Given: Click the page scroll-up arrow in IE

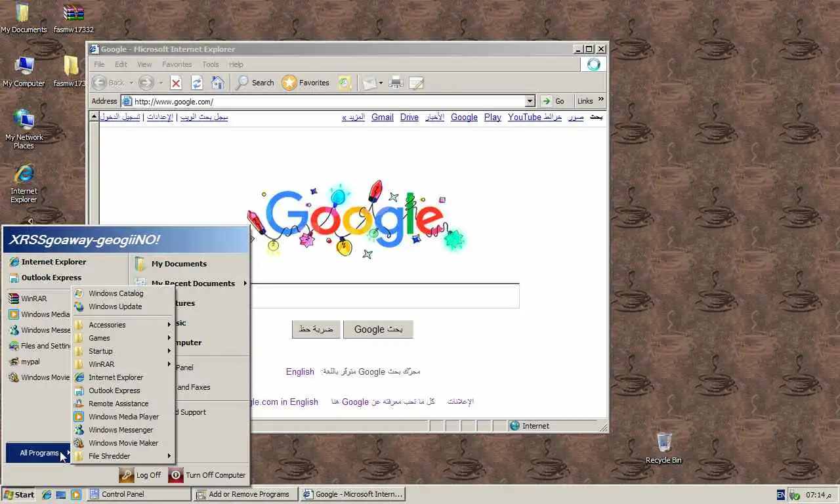Looking at the screenshot, I should [x=94, y=116].
